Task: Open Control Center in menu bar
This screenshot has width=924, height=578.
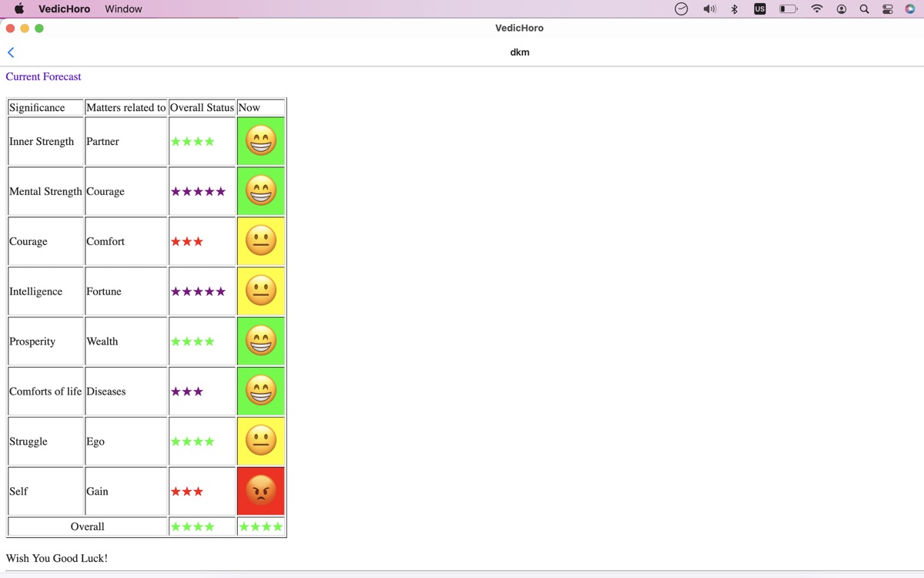Action: (888, 9)
